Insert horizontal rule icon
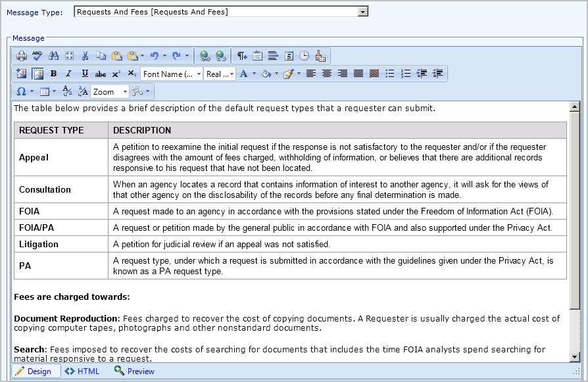The height and width of the screenshot is (382, 588). [273, 56]
